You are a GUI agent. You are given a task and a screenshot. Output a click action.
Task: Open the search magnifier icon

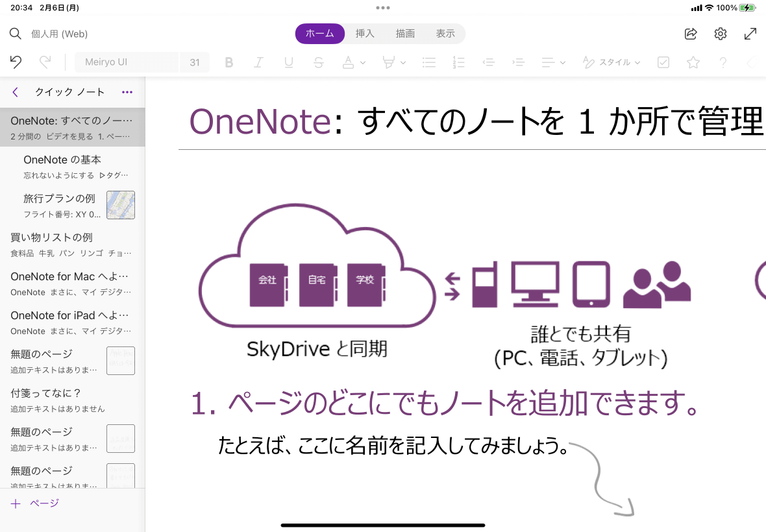click(x=15, y=34)
